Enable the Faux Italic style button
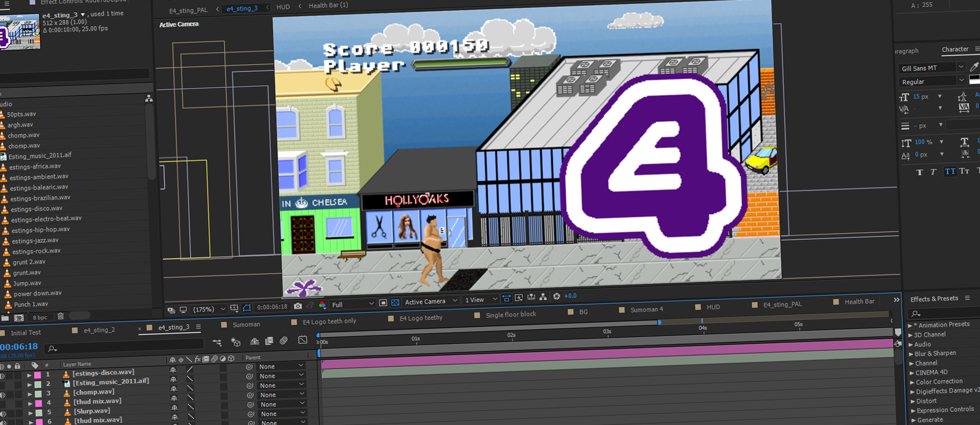 [933, 172]
